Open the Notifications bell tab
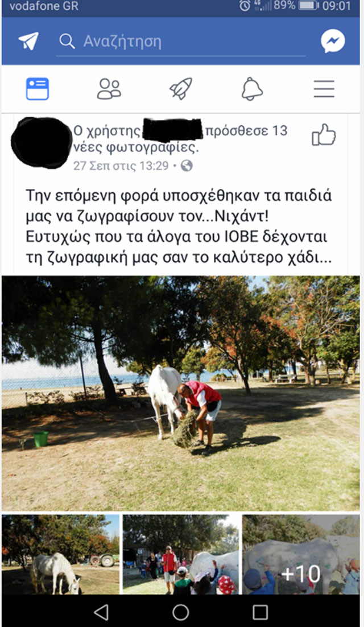The width and height of the screenshot is (364, 627). tap(252, 89)
